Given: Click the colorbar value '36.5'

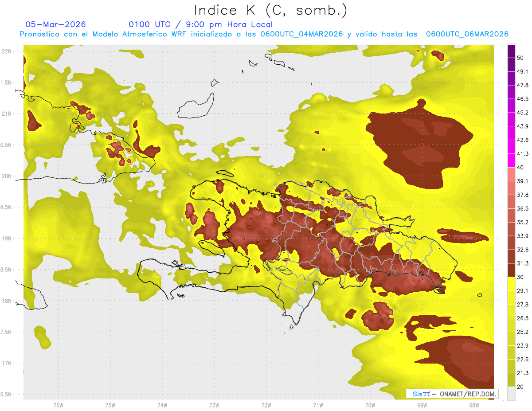Looking at the screenshot, I should [523, 208].
